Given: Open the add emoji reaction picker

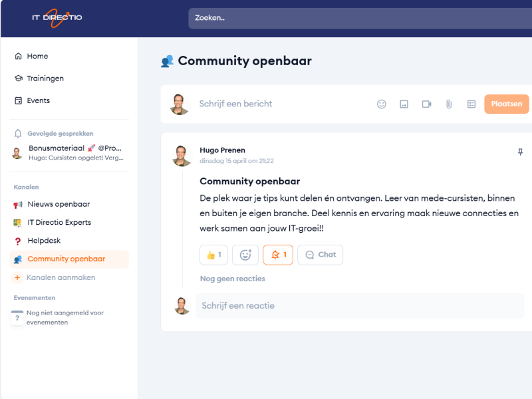Looking at the screenshot, I should pyautogui.click(x=245, y=255).
